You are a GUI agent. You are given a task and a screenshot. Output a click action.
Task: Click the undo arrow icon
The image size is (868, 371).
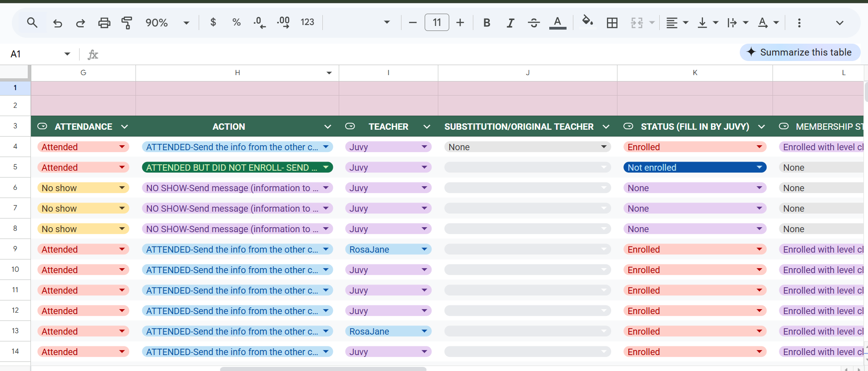(57, 23)
